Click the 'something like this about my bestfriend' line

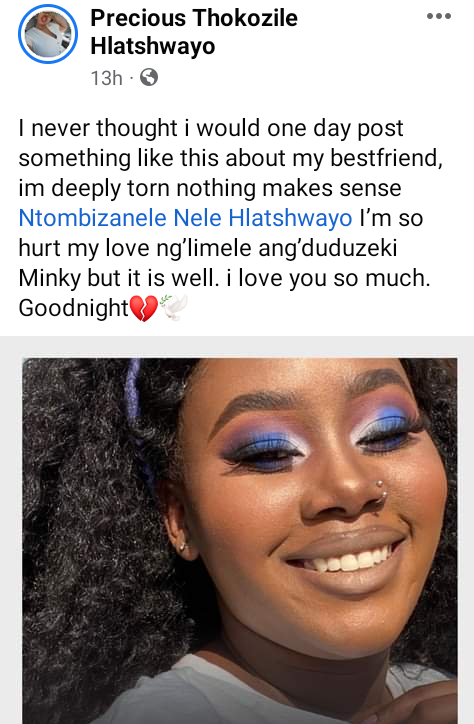tap(230, 158)
